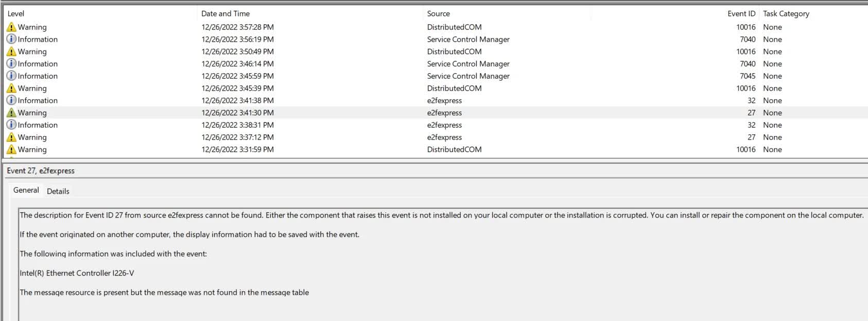Click the warning icon at 3:50:49 PM row
Viewport: 868px width, 321px height.
11,52
